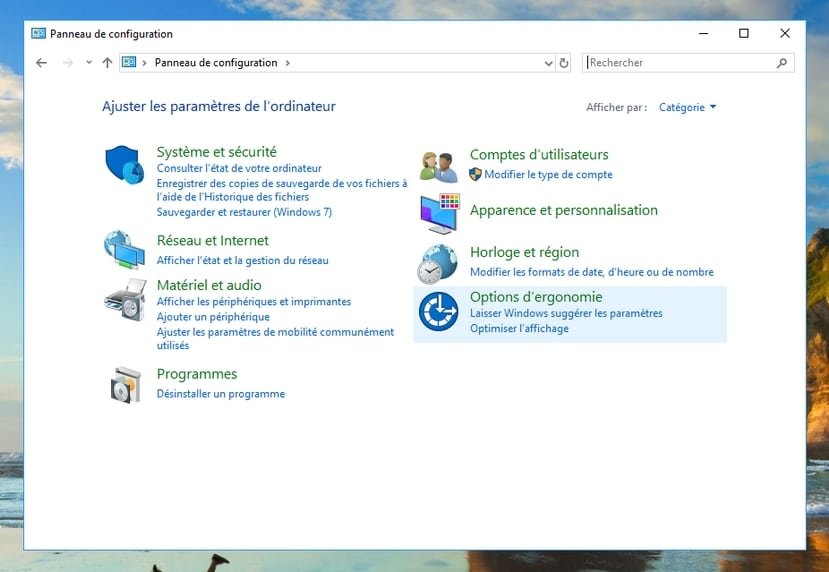The width and height of the screenshot is (829, 572).
Task: Open Sauvegarder et restaurer (Windows 7)
Action: click(x=244, y=212)
